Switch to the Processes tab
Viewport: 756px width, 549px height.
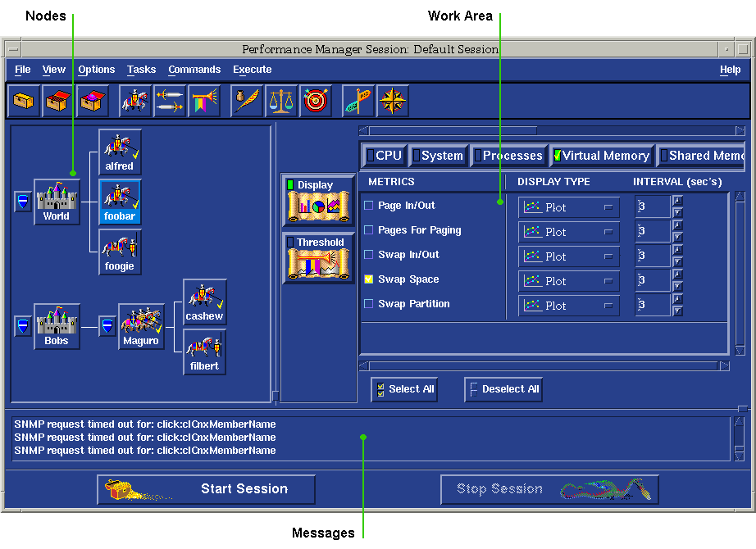[x=508, y=156]
